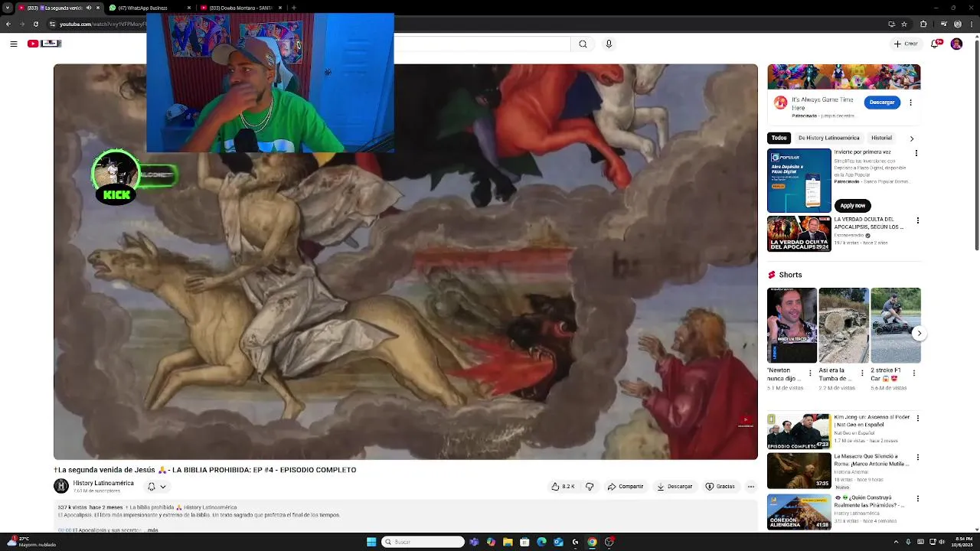Like the video with thumbs up
The width and height of the screenshot is (980, 551).
click(563, 486)
